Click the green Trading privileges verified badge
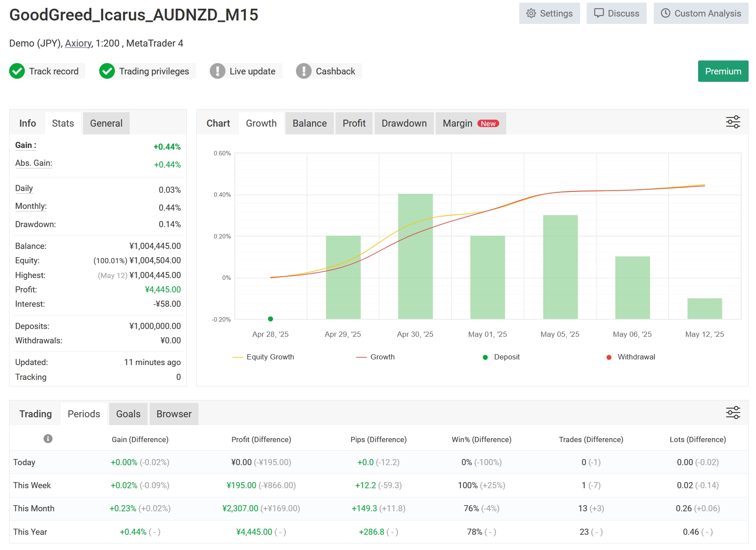The image size is (756, 550). click(x=147, y=71)
